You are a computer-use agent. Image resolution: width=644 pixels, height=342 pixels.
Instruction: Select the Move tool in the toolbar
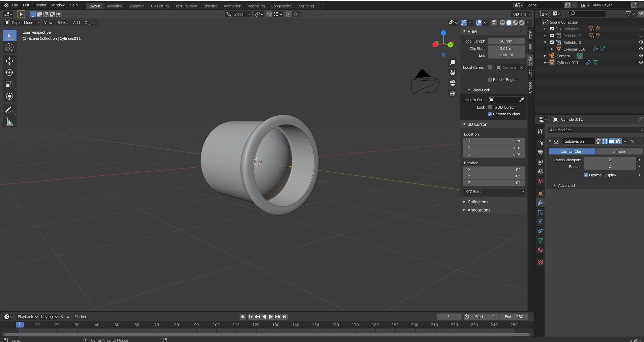[9, 61]
